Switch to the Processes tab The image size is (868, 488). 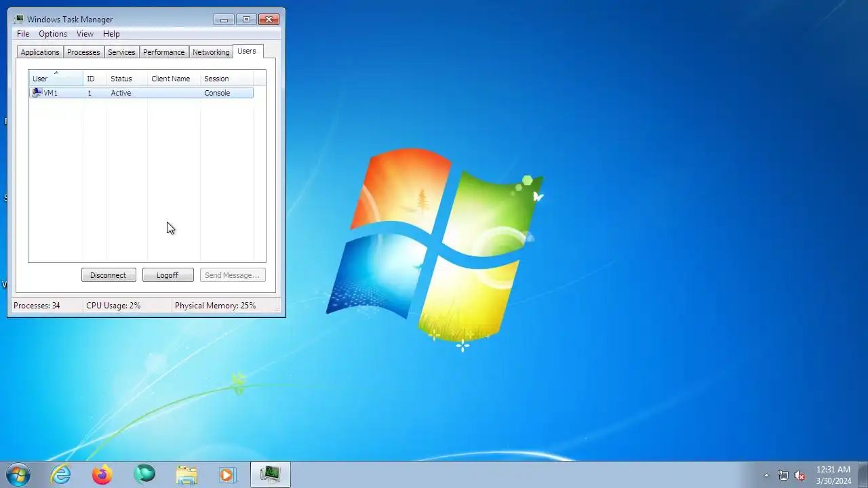click(x=83, y=52)
